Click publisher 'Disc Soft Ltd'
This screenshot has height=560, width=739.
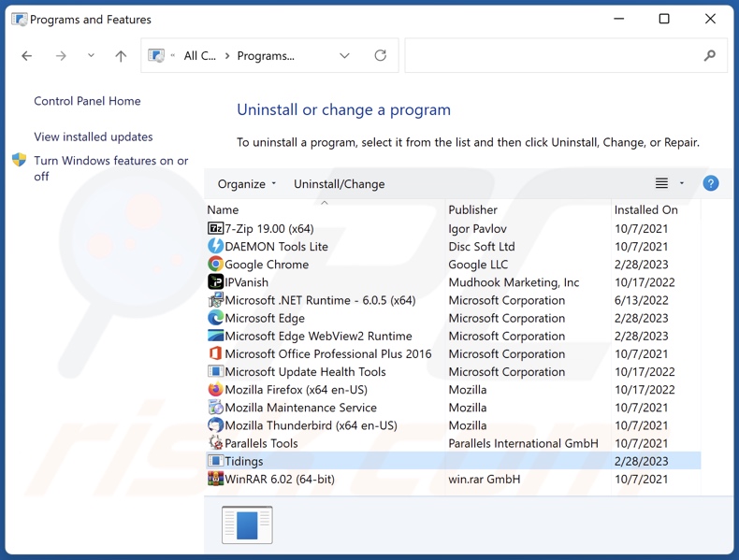tap(482, 246)
